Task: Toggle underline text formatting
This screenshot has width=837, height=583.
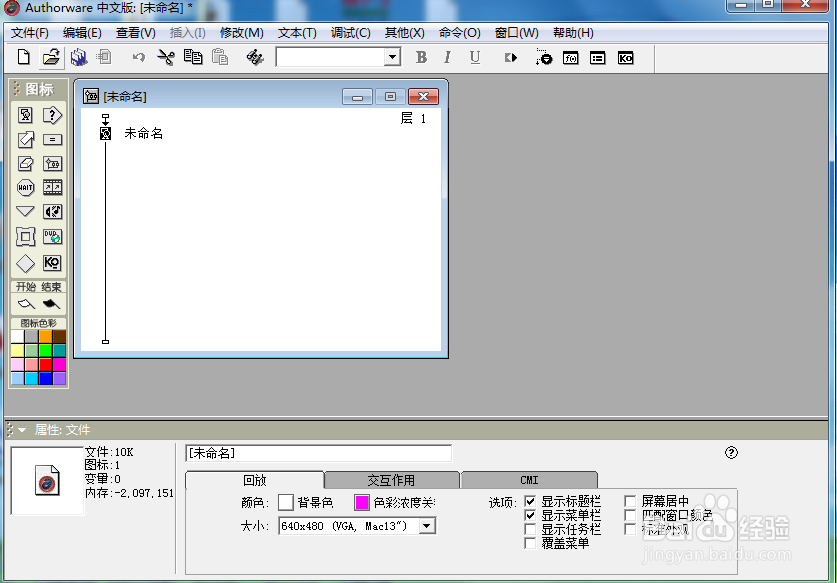Action: 475,57
